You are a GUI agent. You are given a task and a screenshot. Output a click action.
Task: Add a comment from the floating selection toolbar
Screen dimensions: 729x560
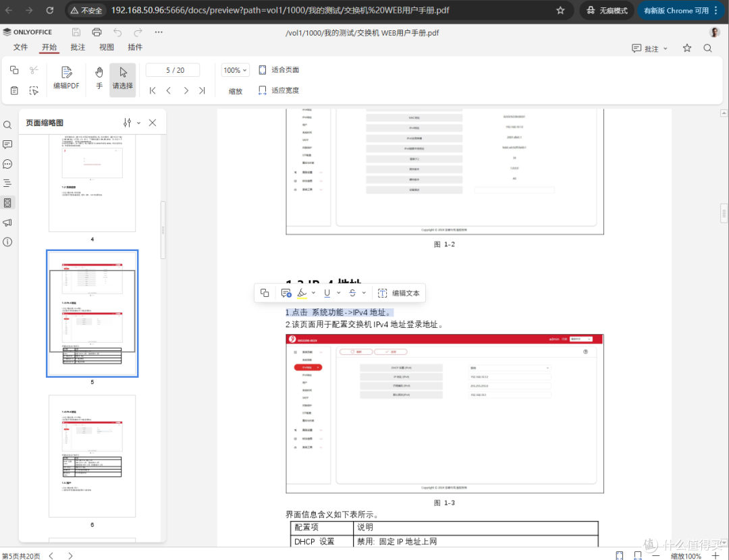286,293
